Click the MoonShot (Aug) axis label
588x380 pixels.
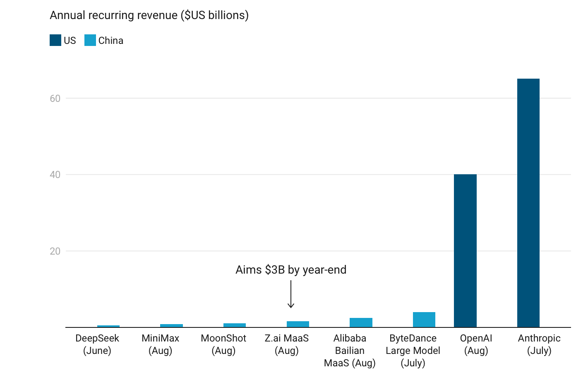pyautogui.click(x=223, y=344)
